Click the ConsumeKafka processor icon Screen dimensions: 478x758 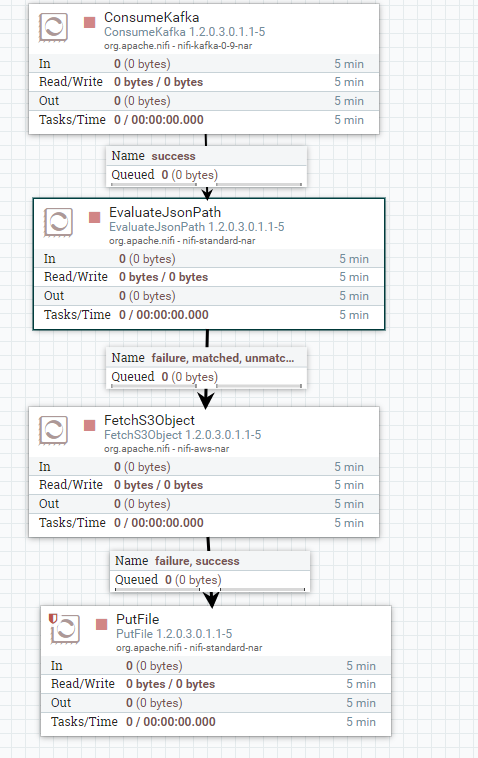[x=53, y=27]
